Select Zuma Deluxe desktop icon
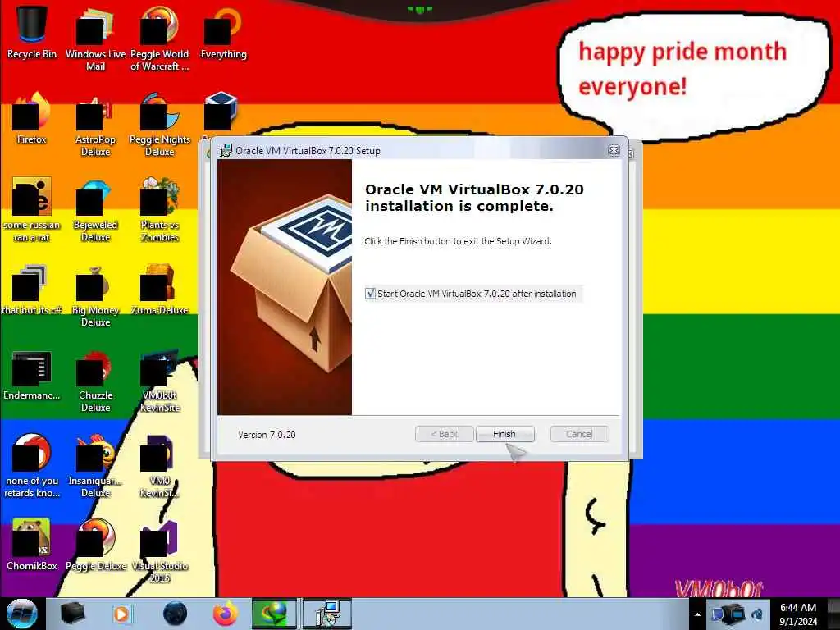The width and height of the screenshot is (840, 630). 160,290
